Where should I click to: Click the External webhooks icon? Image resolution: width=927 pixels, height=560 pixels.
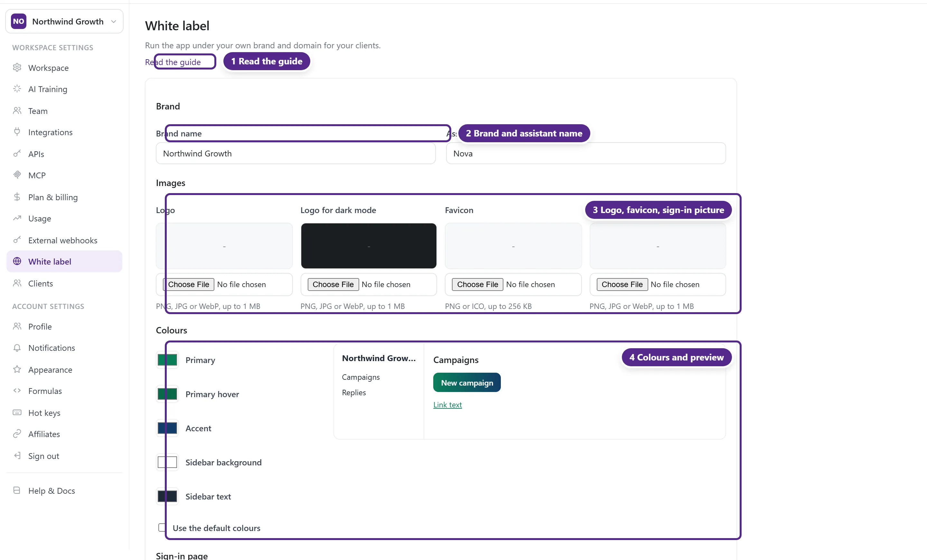[x=17, y=240]
